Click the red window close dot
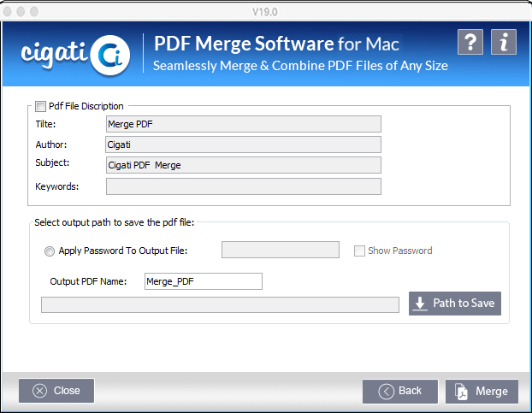Image resolution: width=532 pixels, height=413 pixels. tap(8, 11)
